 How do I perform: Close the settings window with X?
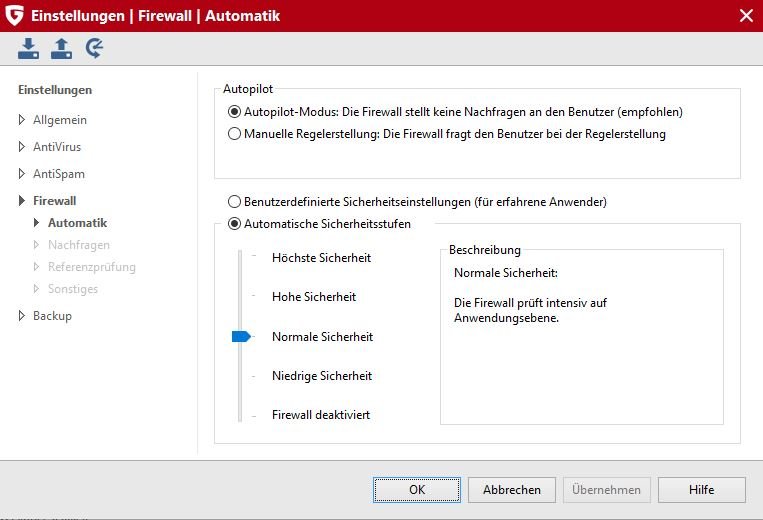[x=746, y=15]
